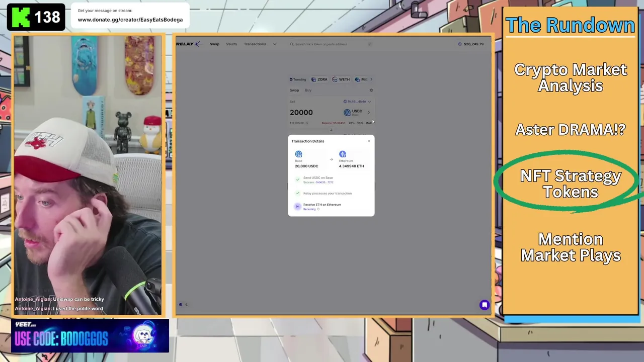
Task: Close the Transaction Details dialog
Action: pos(369,141)
